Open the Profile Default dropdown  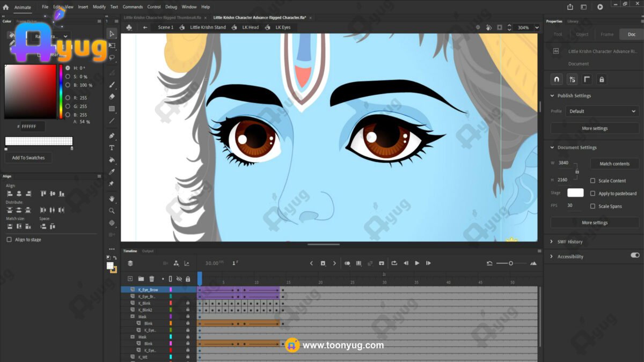(x=601, y=112)
